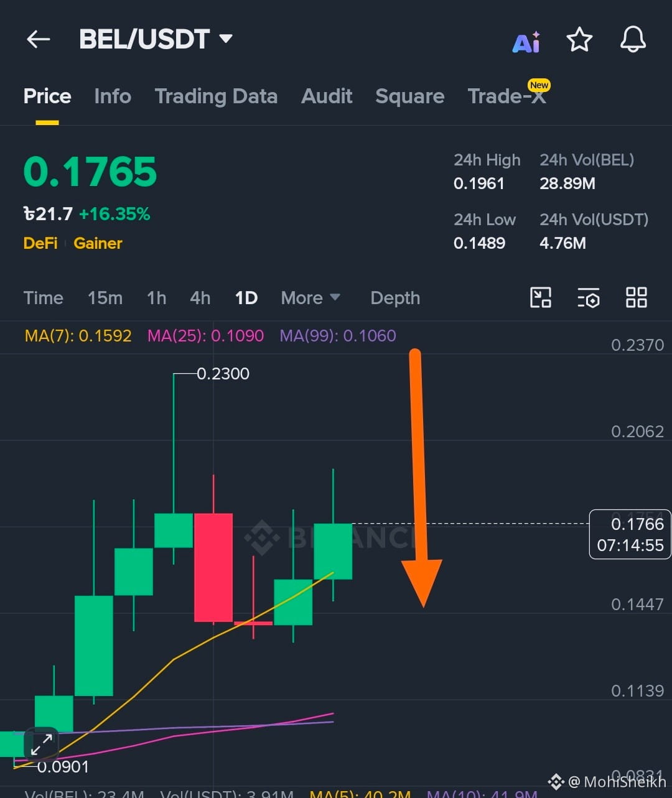Tap the DeFi tag link
This screenshot has width=672, height=798.
(x=40, y=243)
